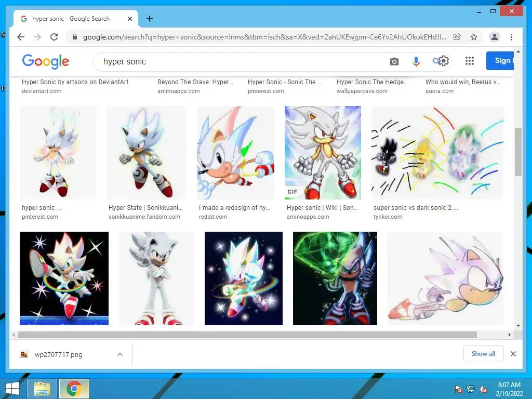532x399 pixels.
Task: Click sonikkuanime.fandom.com source text
Action: 144,217
